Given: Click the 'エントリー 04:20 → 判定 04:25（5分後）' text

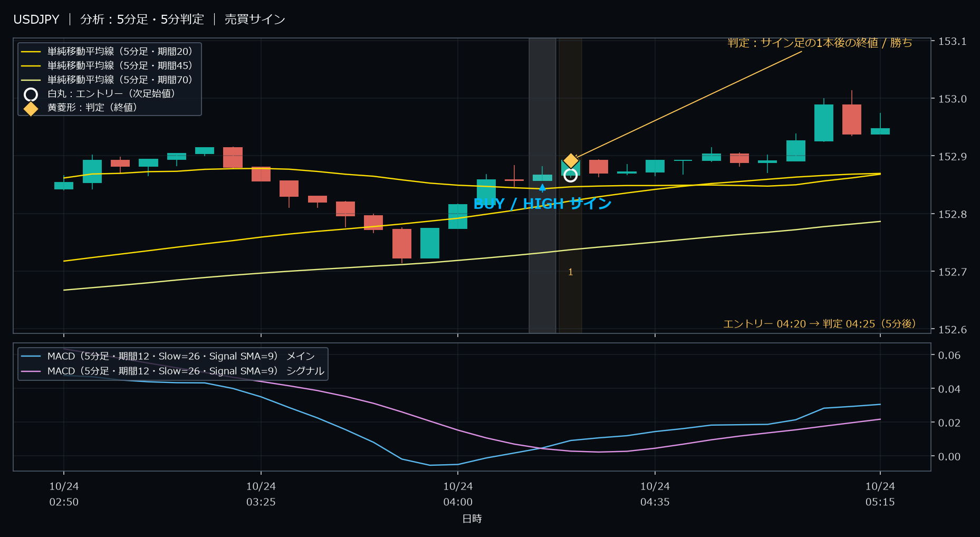Looking at the screenshot, I should 819,323.
